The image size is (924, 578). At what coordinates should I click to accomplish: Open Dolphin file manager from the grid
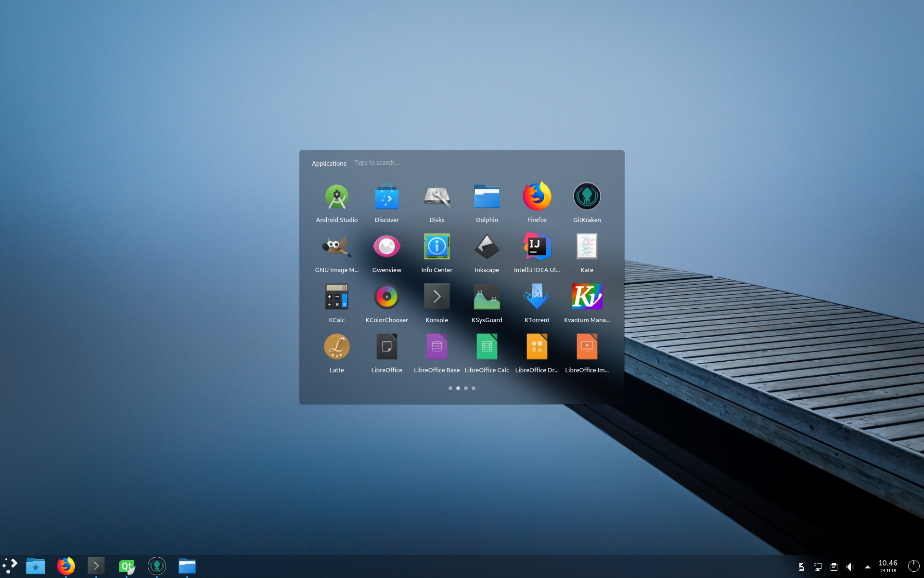point(487,203)
